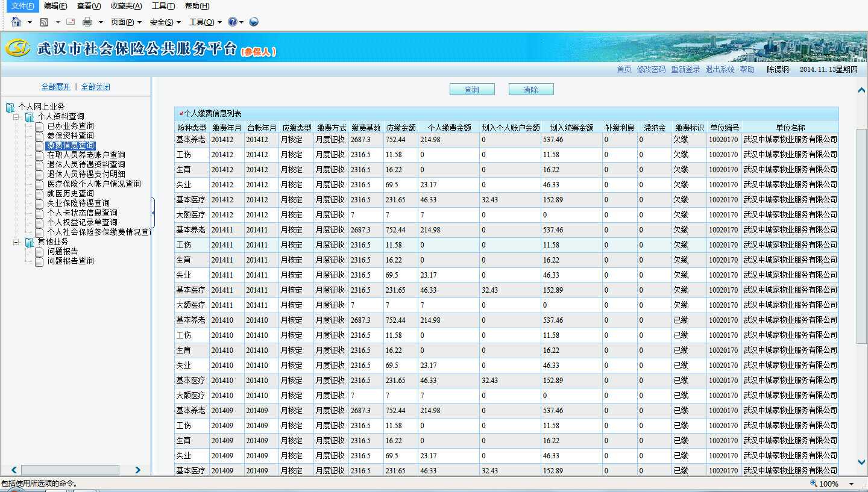Viewport: 868px width, 492px height.
Task: Click the sidebar collapse handle arrow
Action: (x=153, y=213)
